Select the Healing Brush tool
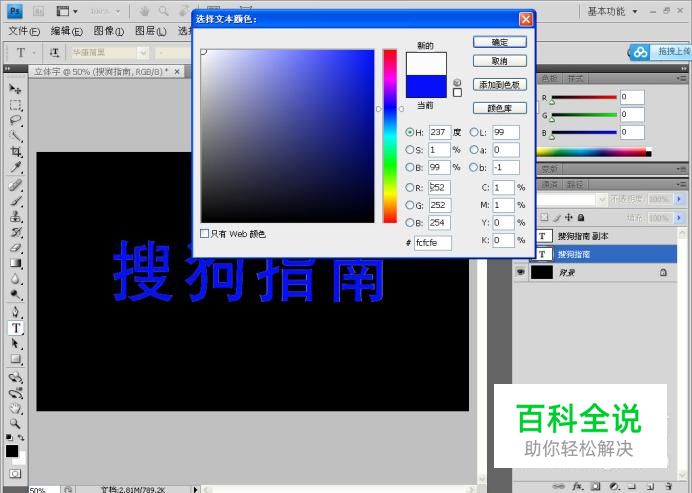The height and width of the screenshot is (493, 692). [x=15, y=185]
